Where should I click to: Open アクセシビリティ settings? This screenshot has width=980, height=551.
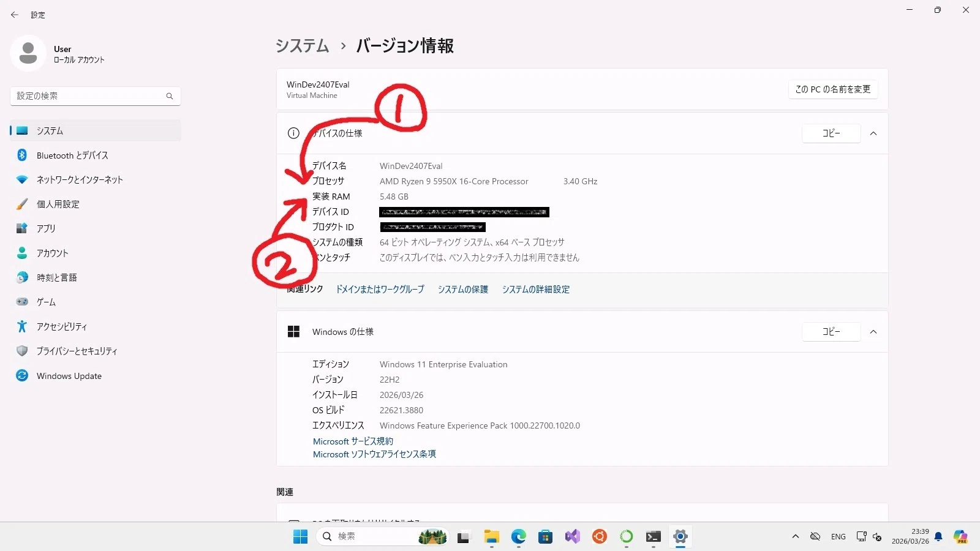96,326
